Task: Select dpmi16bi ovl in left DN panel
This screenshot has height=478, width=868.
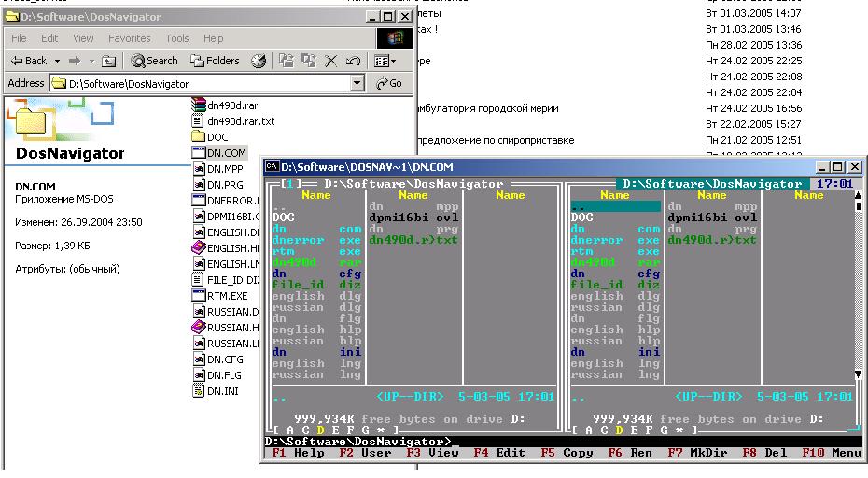Action: (x=413, y=218)
